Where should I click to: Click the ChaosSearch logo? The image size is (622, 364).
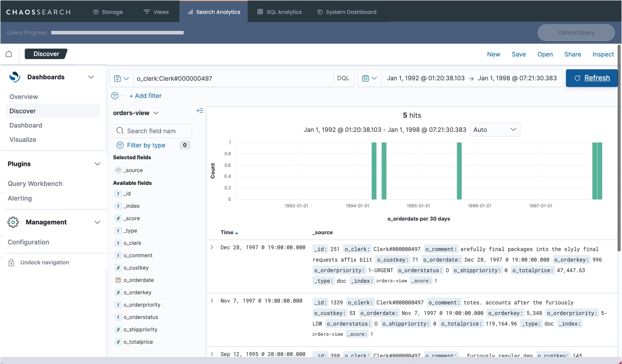38,12
